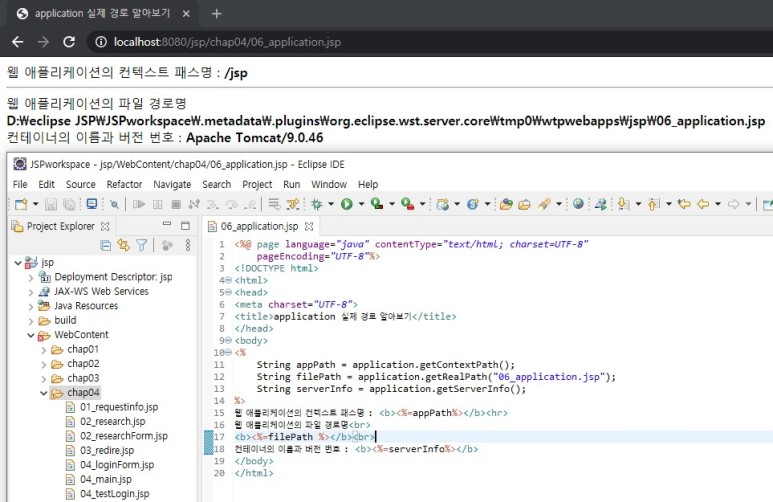The width and height of the screenshot is (773, 502).
Task: Open the File menu
Action: (x=20, y=184)
